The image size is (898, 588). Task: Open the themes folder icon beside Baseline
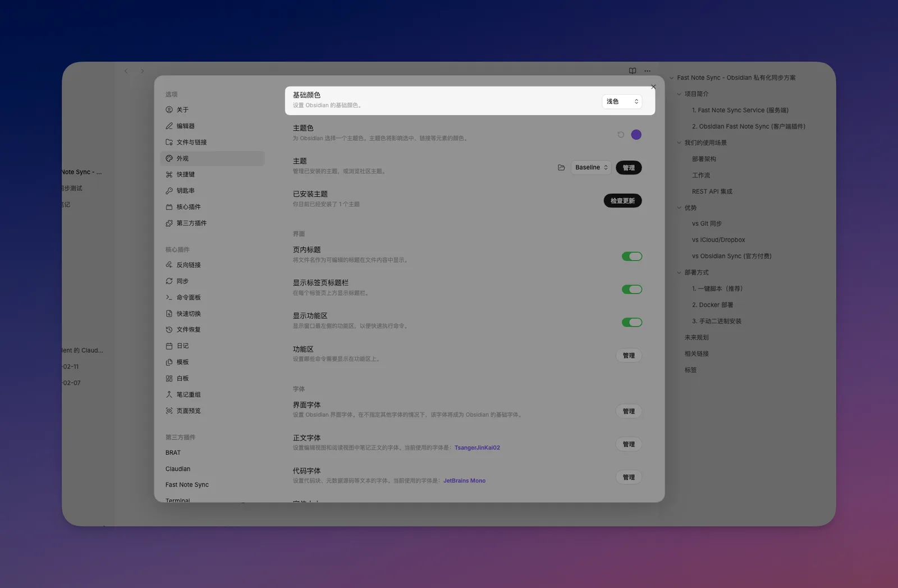click(x=561, y=168)
